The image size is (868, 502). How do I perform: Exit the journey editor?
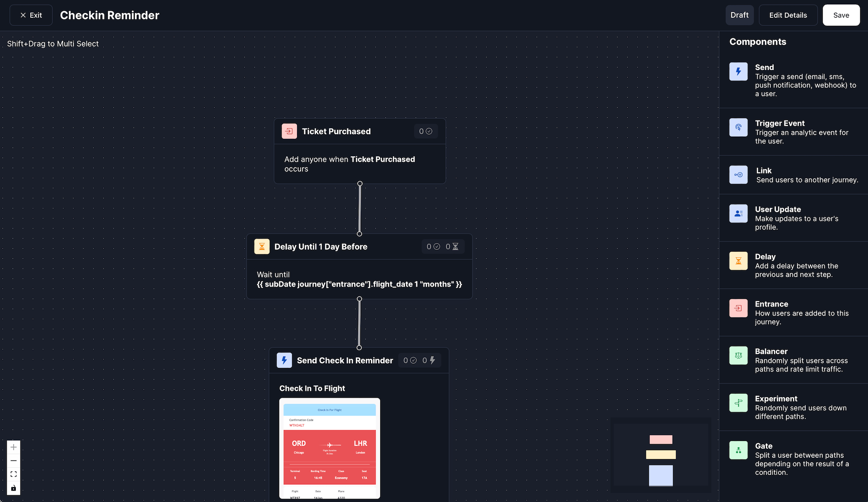[x=31, y=15]
